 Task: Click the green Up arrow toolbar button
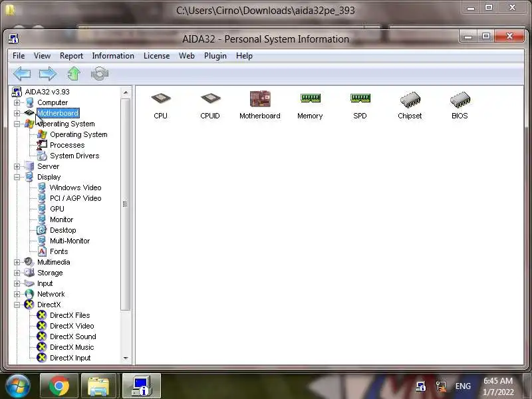pyautogui.click(x=74, y=74)
